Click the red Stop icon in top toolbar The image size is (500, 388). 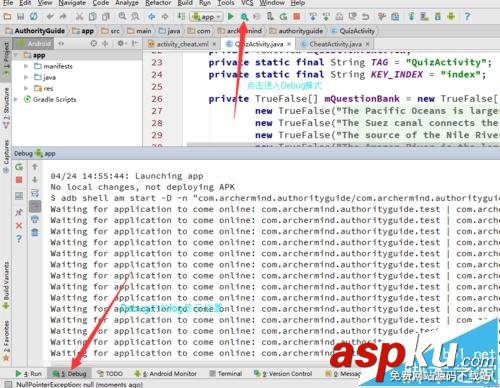point(296,16)
